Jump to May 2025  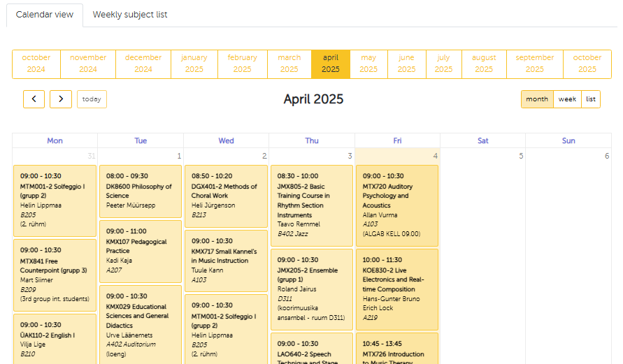[x=368, y=64]
